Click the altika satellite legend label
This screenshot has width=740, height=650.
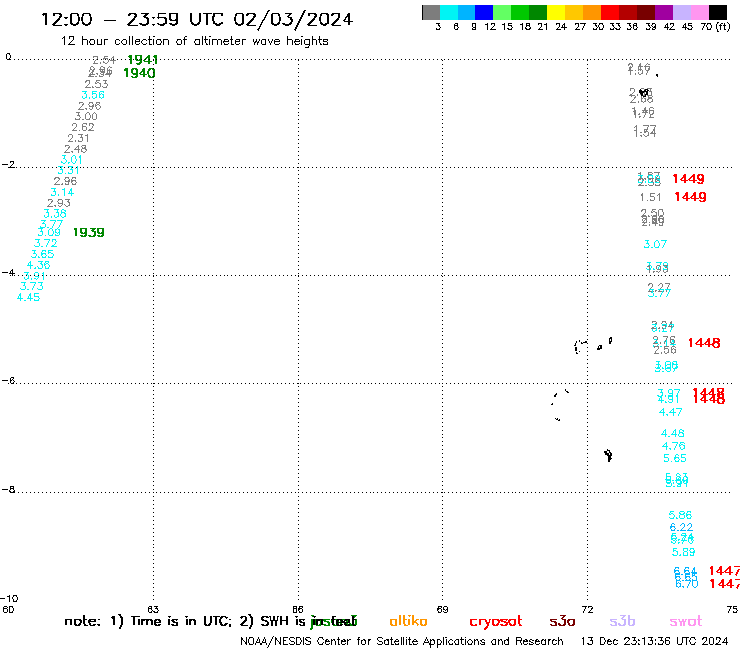[408, 621]
